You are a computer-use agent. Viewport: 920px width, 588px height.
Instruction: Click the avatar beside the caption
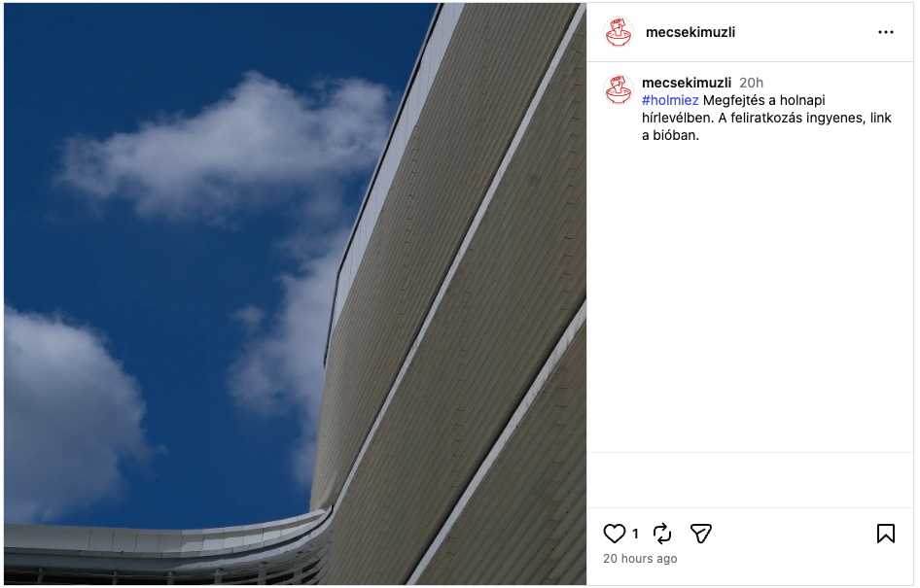click(x=619, y=89)
